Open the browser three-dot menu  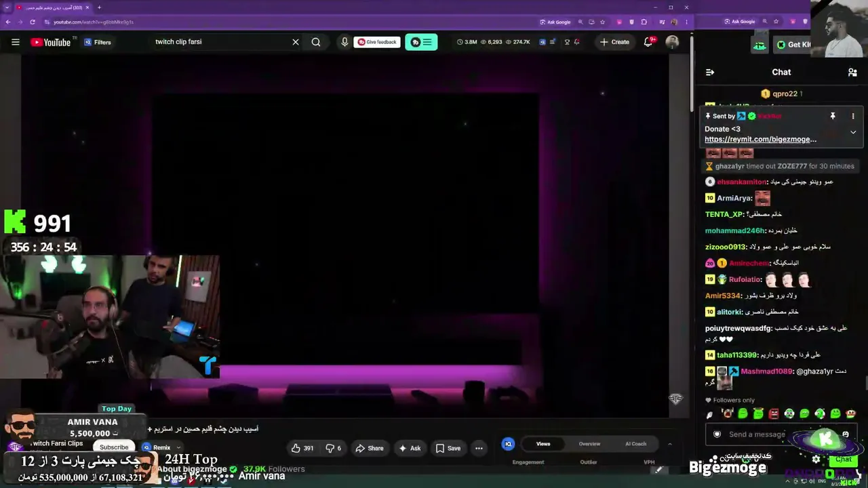coord(686,22)
